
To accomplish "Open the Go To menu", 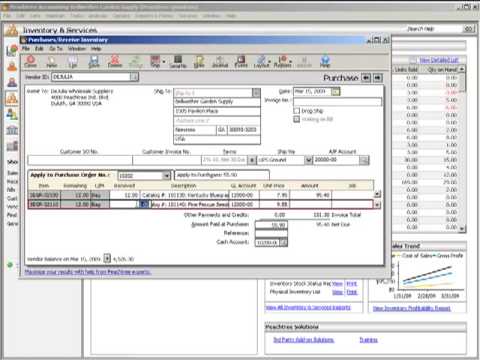I will pyautogui.click(x=56, y=49).
